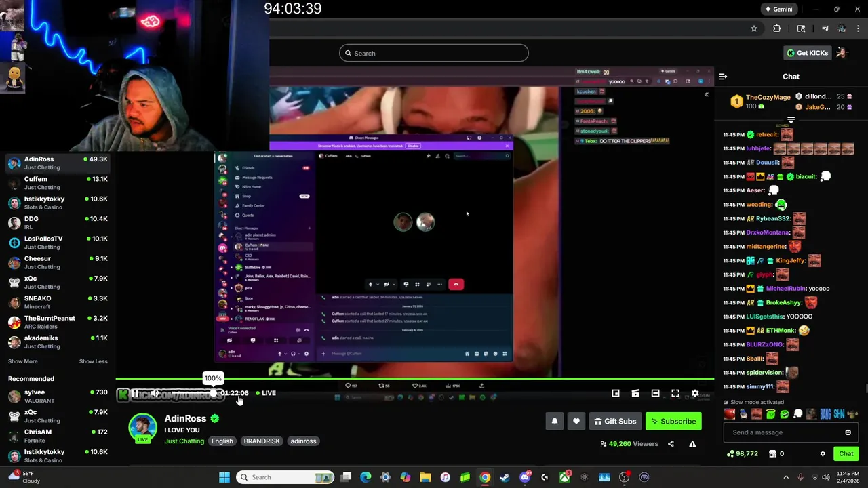
Task: Select the BRANDRISK tag
Action: point(262,441)
